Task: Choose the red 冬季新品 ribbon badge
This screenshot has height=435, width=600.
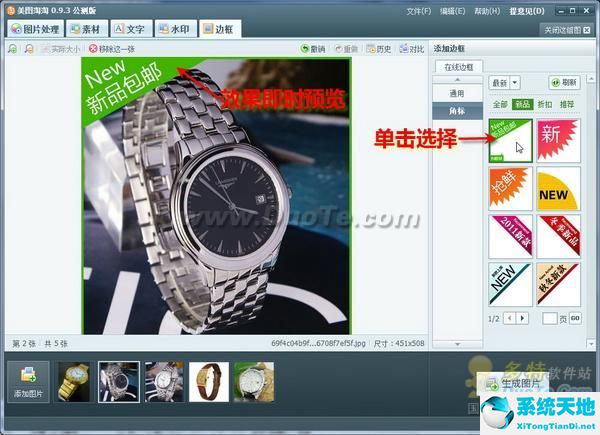Action: (x=559, y=236)
